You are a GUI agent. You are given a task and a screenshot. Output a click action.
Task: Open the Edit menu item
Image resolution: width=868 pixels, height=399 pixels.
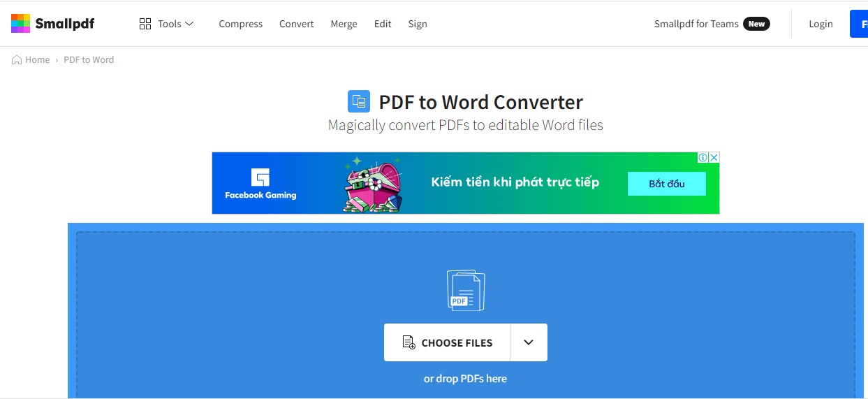pyautogui.click(x=383, y=24)
